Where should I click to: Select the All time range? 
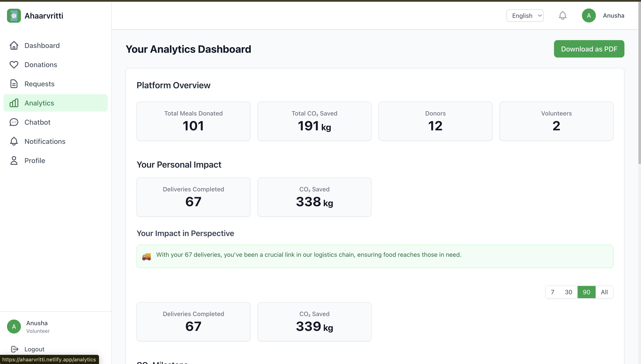click(604, 292)
